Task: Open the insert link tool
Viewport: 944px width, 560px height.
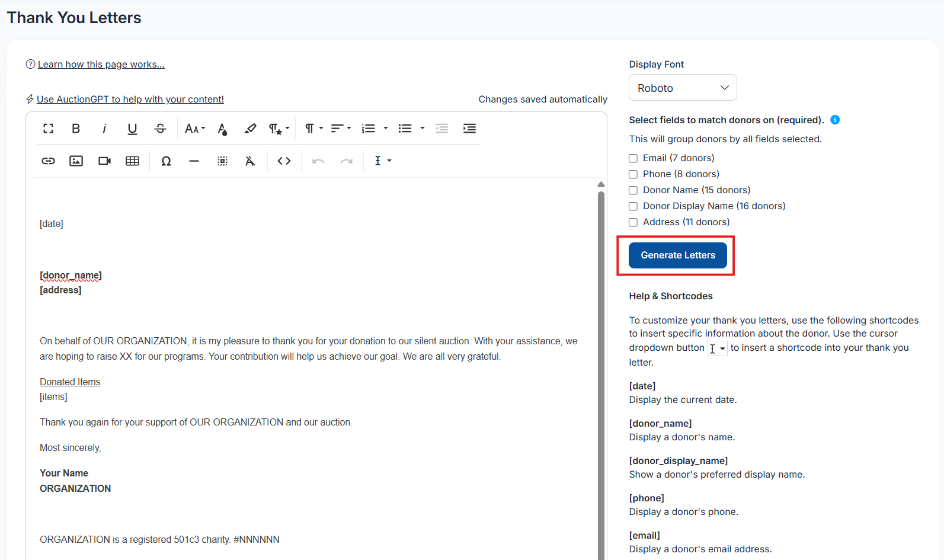Action: (48, 161)
